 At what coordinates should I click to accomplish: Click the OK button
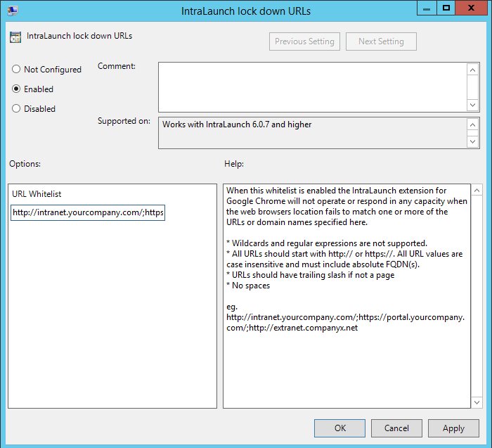click(340, 428)
